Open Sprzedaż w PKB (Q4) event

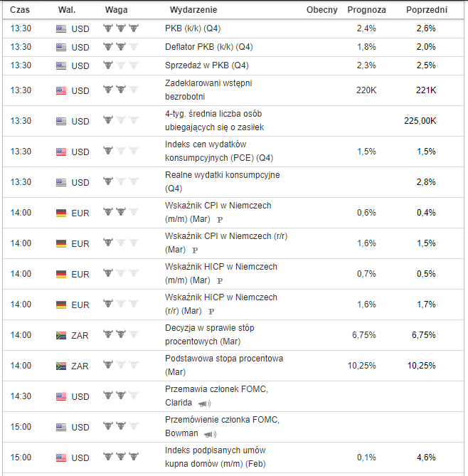tap(207, 65)
